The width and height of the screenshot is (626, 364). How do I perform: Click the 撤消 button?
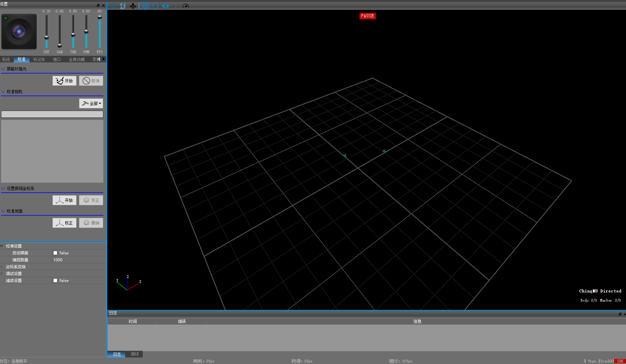coord(91,223)
